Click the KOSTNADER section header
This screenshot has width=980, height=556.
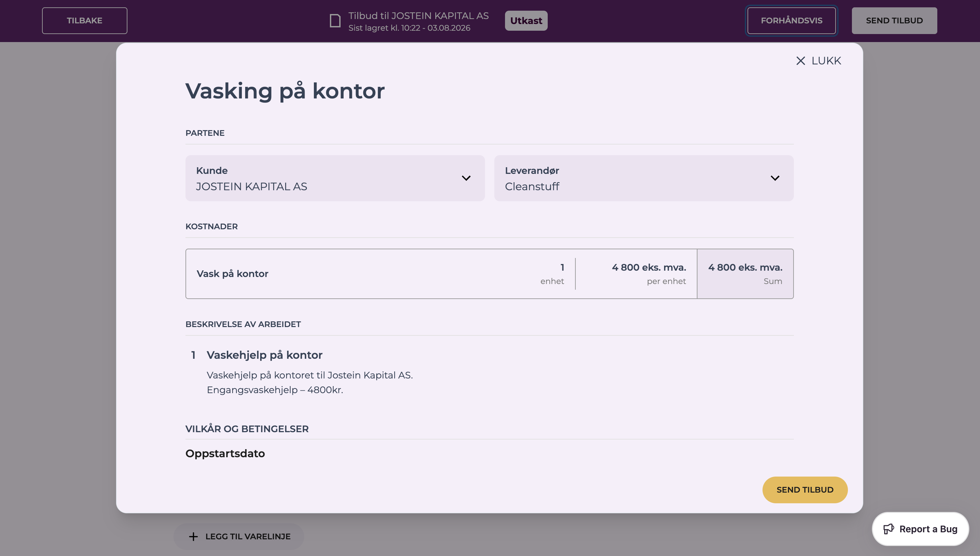[211, 227]
